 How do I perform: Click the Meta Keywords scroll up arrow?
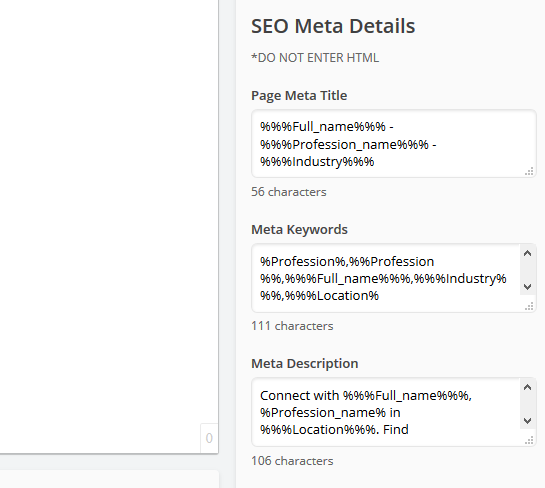click(527, 253)
